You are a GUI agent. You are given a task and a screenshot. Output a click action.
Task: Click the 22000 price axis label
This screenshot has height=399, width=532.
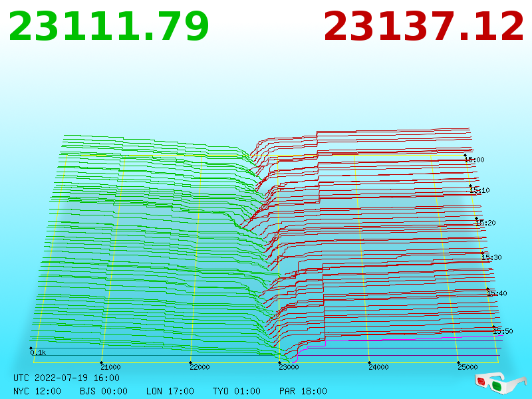click(x=200, y=367)
